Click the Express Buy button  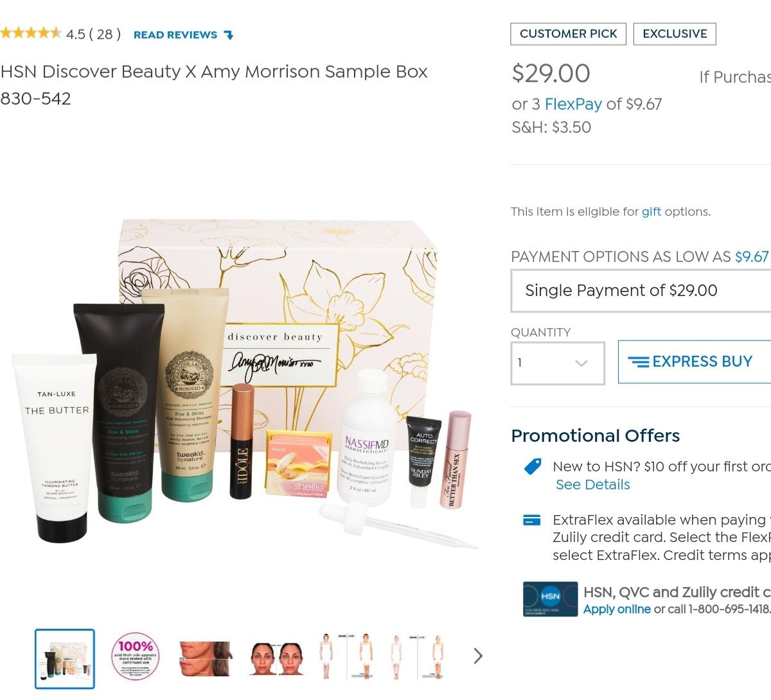[x=695, y=362]
